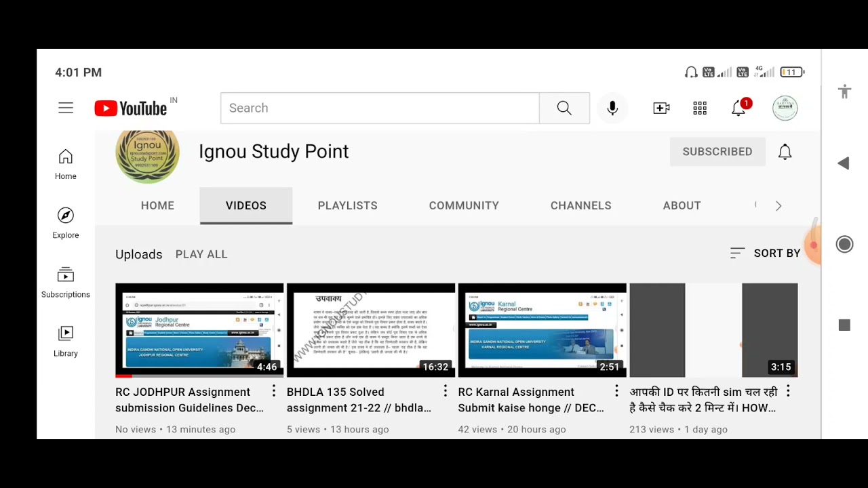Open options for BHDLA 135 video
This screenshot has width=868, height=488.
446,391
